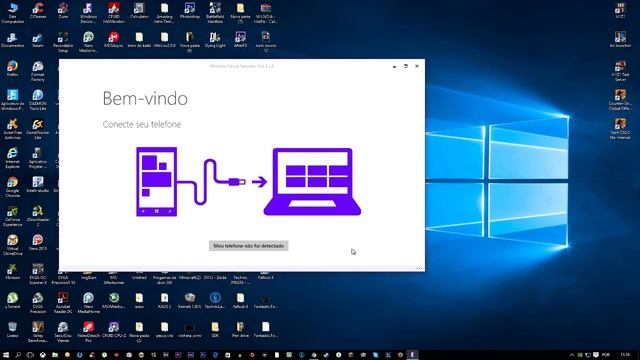Open Xbox app from taskbar
Viewport: 640px width, 360px height.
tap(42, 355)
